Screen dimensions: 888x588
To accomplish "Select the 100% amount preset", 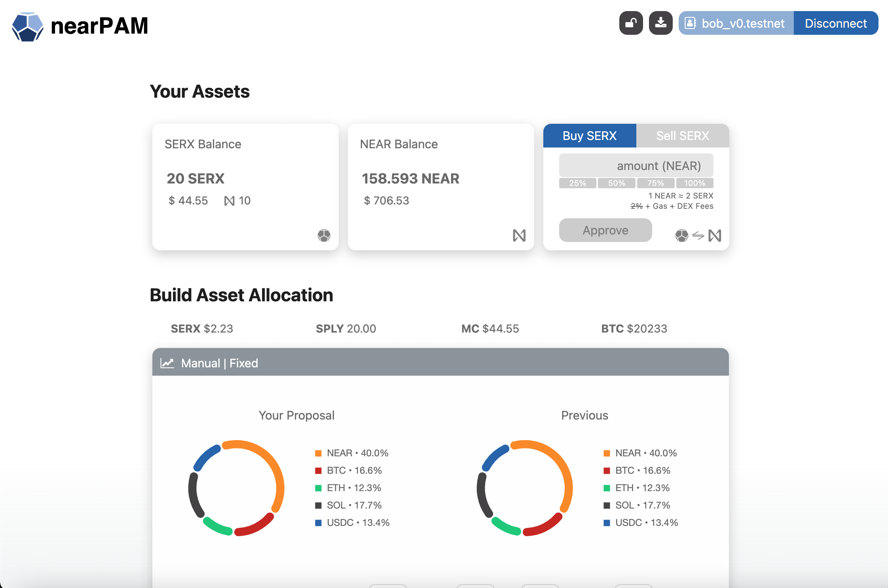I will [694, 183].
